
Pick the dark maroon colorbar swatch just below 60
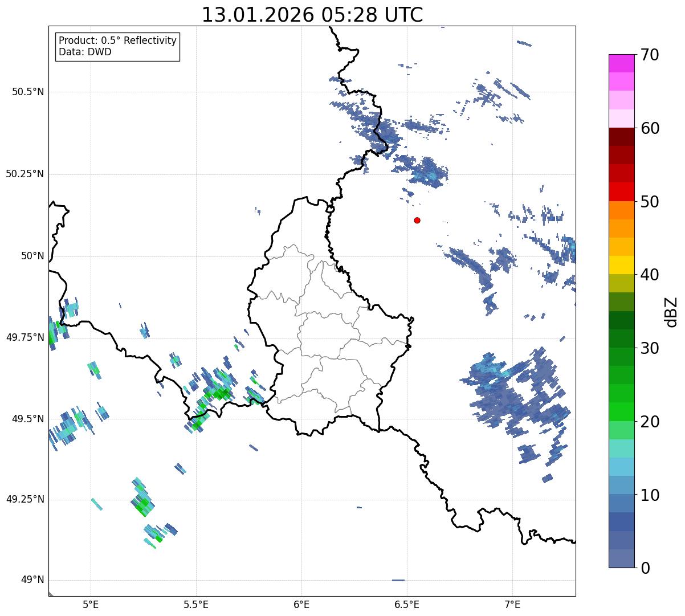pyautogui.click(x=621, y=137)
